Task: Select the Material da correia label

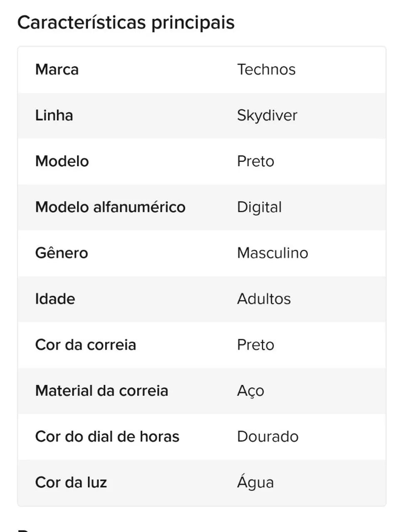Action: 101,391
